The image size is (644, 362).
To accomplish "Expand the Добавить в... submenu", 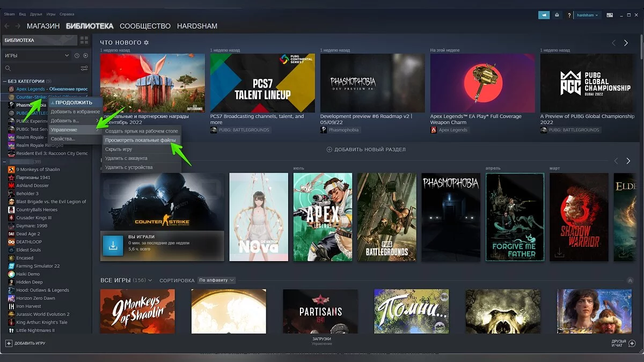I will tap(75, 121).
